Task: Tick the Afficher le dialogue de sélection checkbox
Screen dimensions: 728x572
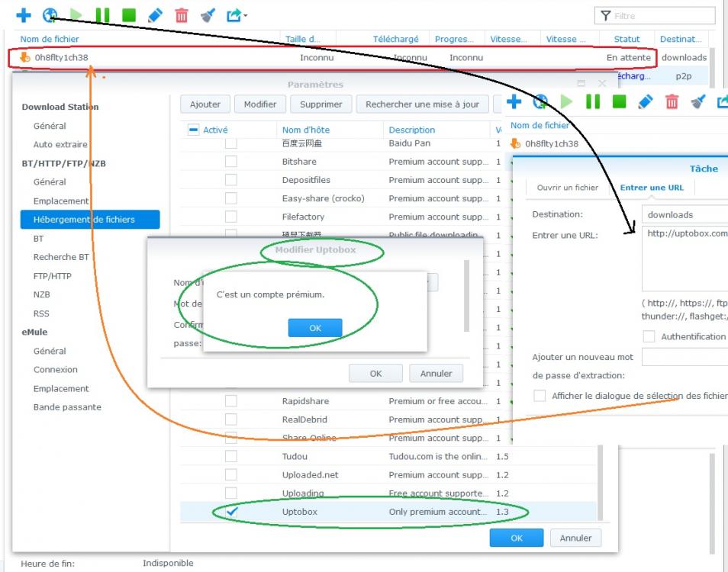Action: click(x=540, y=396)
